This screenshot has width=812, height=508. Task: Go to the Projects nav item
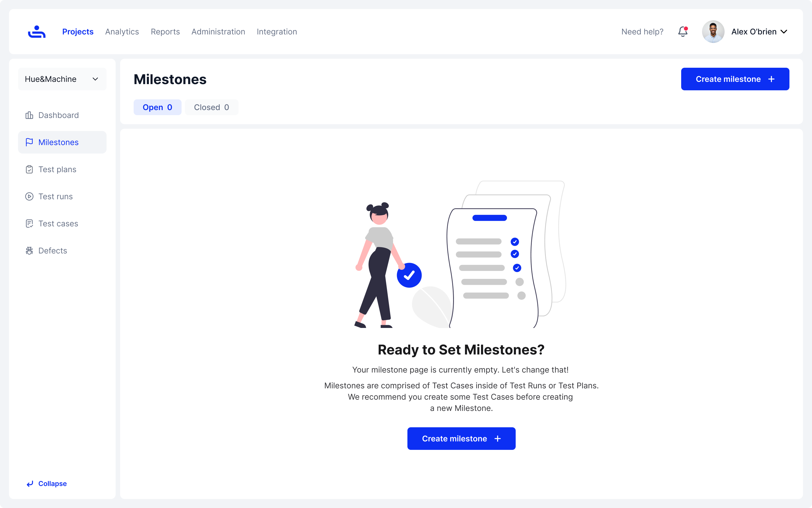(x=78, y=32)
